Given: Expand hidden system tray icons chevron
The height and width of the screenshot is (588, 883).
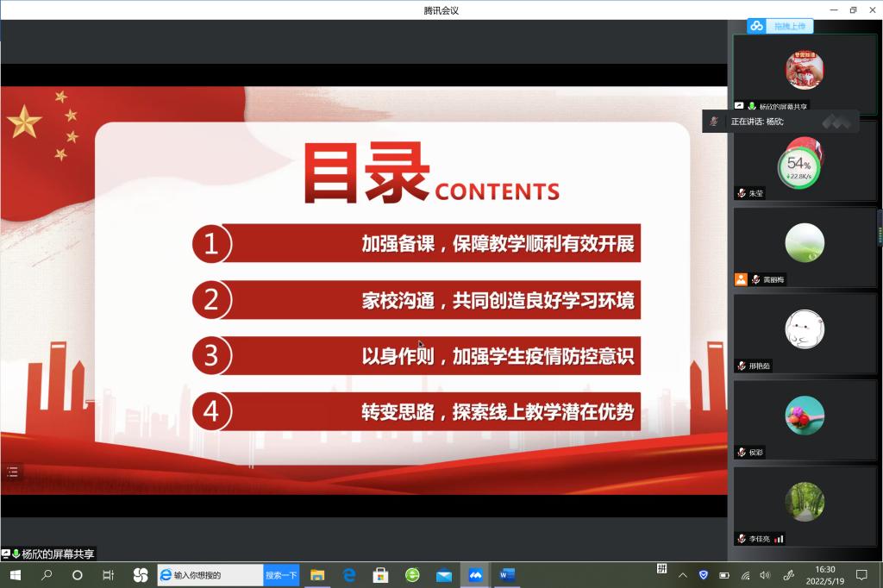Looking at the screenshot, I should pos(683,575).
